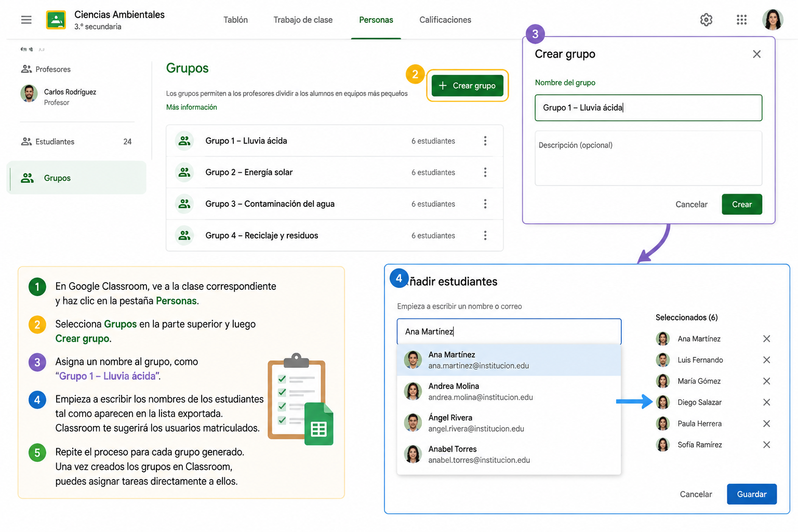Save students with Guardar button

tap(752, 494)
